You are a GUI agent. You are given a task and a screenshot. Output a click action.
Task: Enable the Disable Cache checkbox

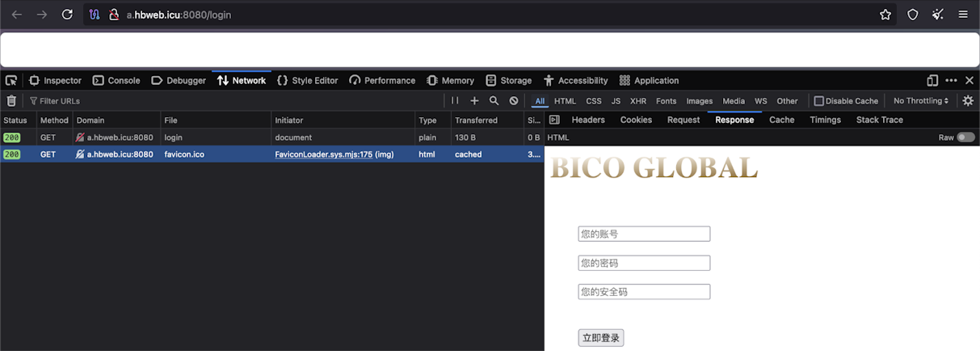click(x=819, y=101)
